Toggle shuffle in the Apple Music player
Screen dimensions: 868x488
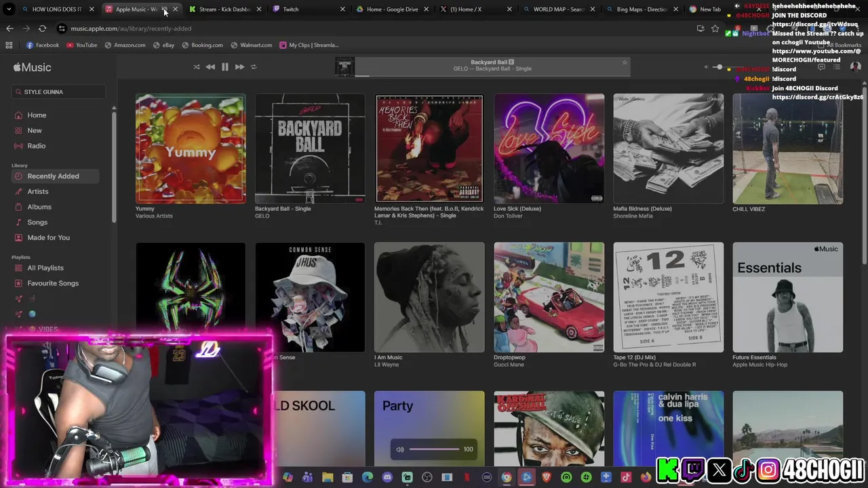(x=197, y=67)
